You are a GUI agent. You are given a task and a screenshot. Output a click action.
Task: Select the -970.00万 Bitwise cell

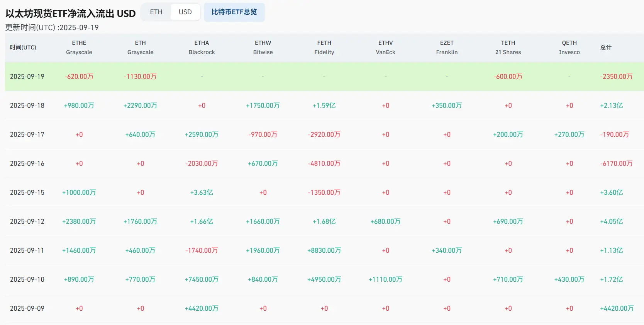tap(263, 134)
